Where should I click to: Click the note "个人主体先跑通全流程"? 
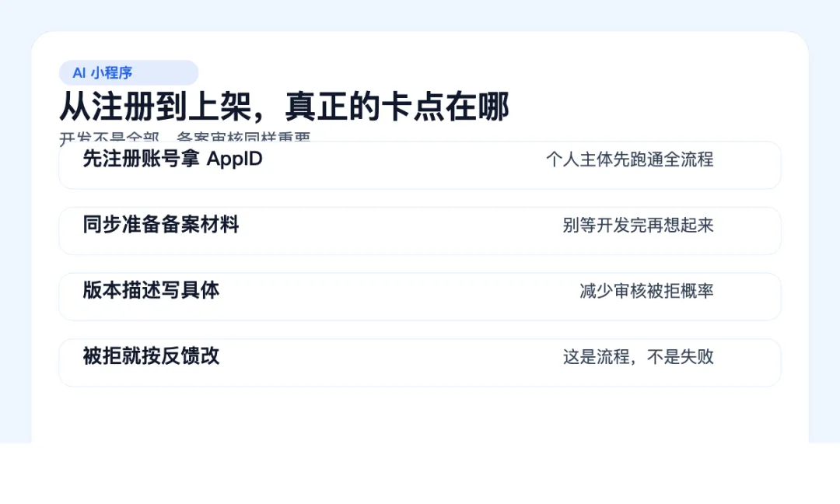click(629, 159)
